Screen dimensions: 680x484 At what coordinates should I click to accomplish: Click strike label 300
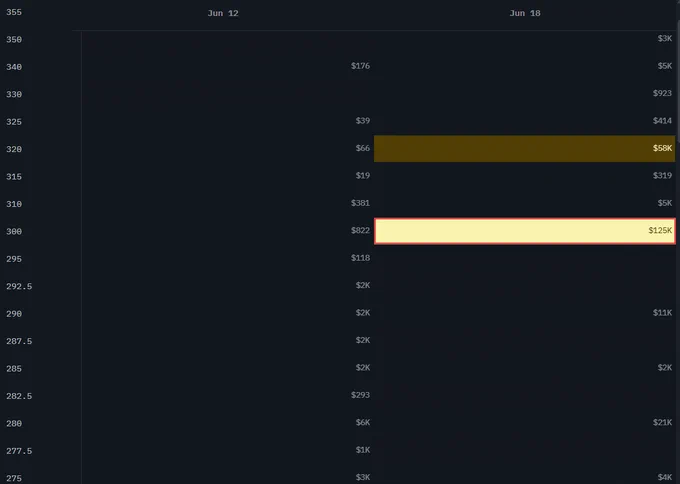tap(14, 232)
